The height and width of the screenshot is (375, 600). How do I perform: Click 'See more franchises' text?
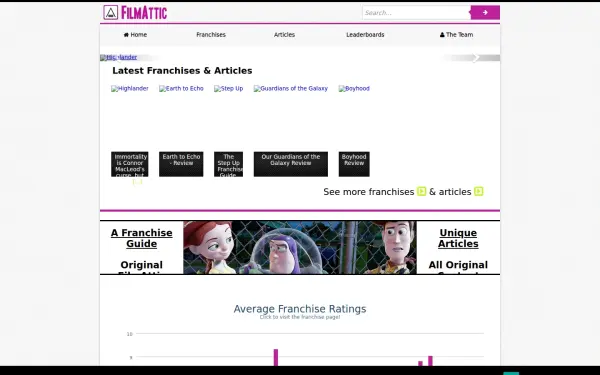point(368,192)
